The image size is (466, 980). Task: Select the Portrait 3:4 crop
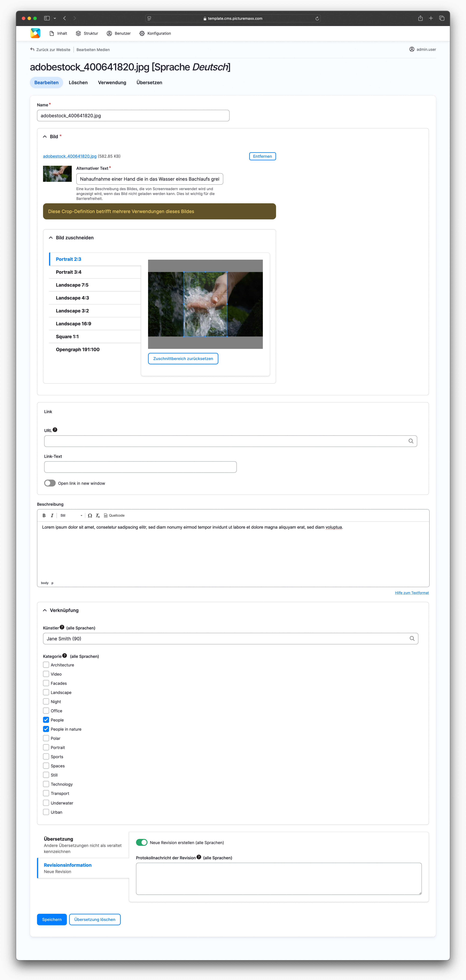[95, 272]
